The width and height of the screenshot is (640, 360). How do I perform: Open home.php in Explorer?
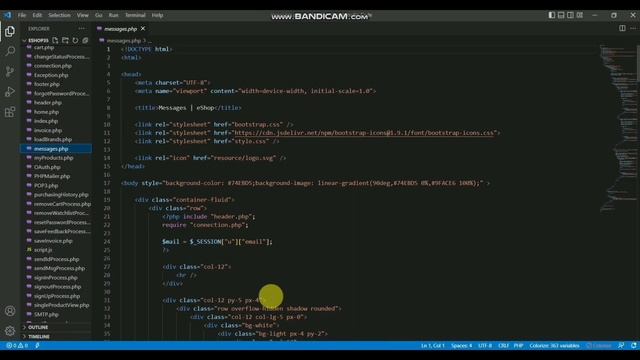coord(46,112)
